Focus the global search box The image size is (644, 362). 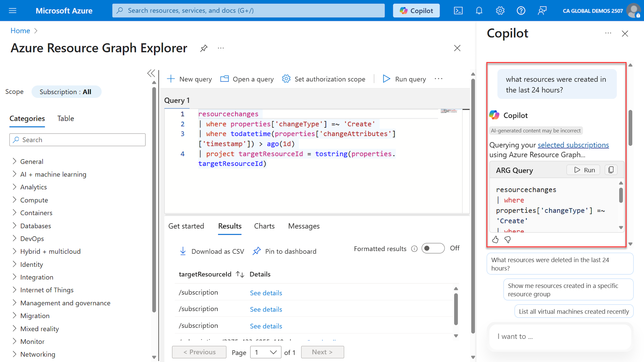tap(248, 11)
